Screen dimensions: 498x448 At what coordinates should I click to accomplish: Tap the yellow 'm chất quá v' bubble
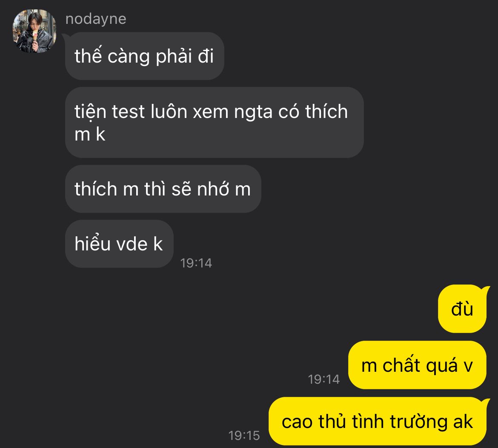click(417, 365)
